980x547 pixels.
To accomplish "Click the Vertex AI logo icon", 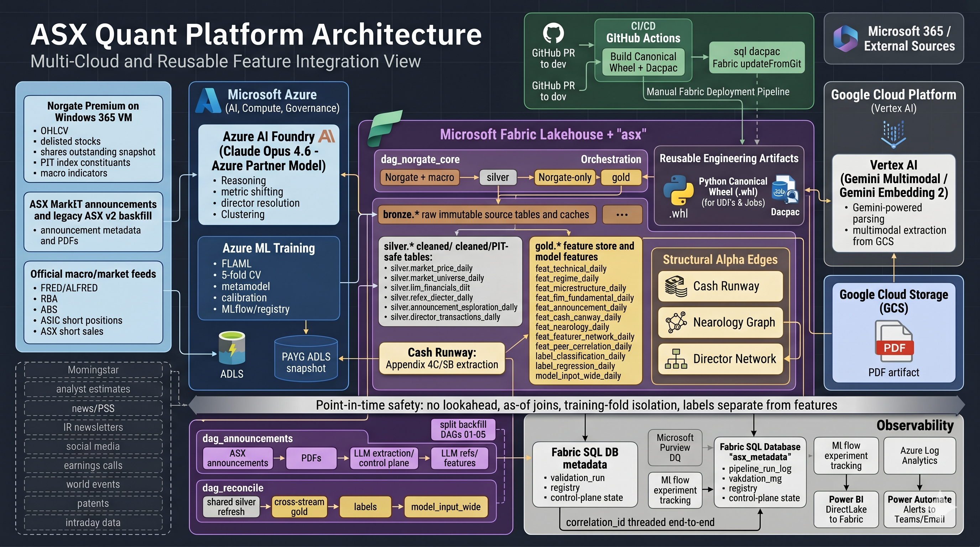I will (893, 135).
